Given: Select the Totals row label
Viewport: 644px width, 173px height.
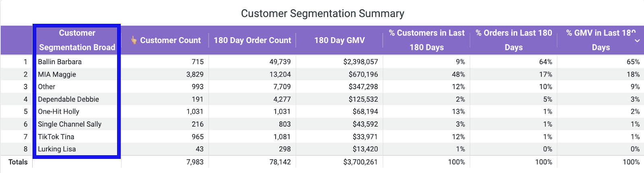Looking at the screenshot, I should pos(18,162).
